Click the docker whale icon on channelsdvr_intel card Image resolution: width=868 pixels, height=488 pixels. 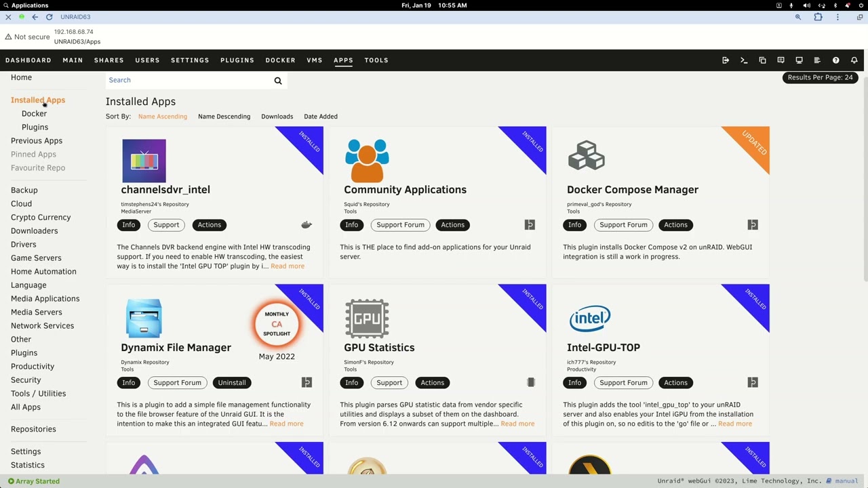[x=307, y=225]
